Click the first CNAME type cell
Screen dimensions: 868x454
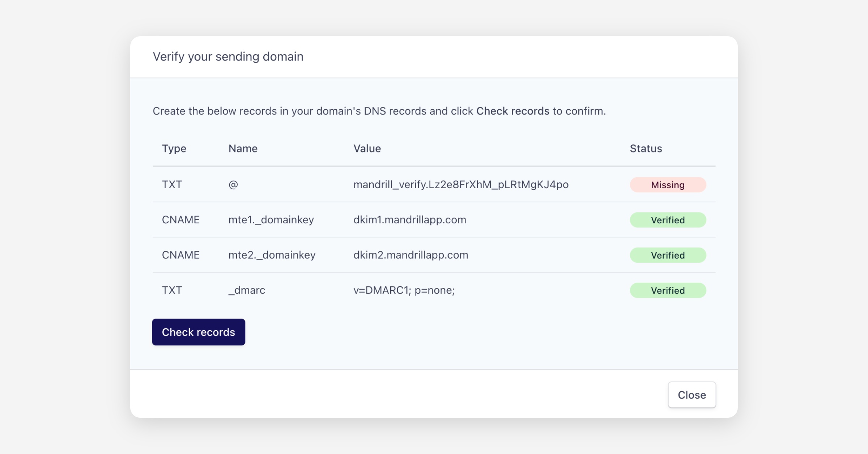tap(180, 220)
